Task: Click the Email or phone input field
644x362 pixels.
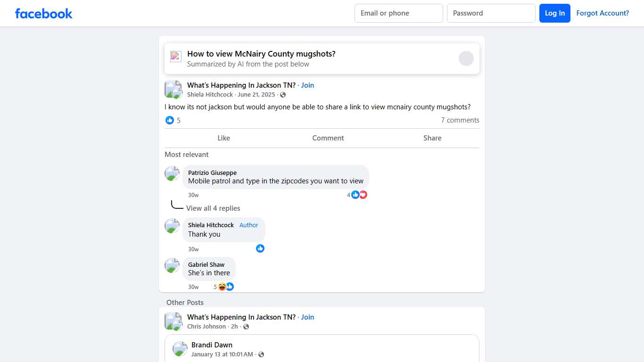Action: click(398, 13)
